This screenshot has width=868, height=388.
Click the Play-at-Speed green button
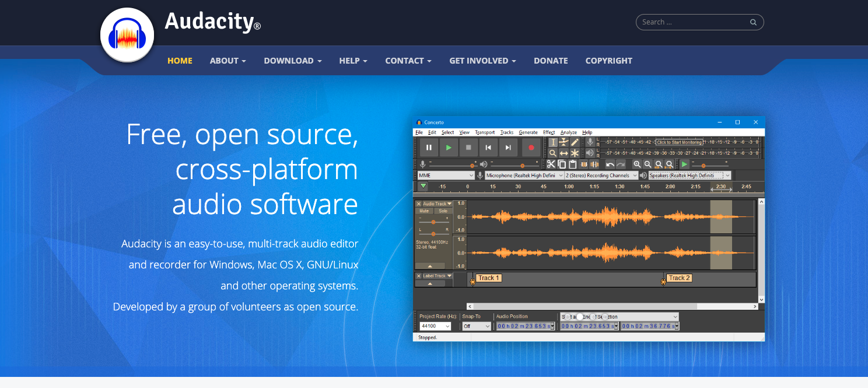pos(684,165)
